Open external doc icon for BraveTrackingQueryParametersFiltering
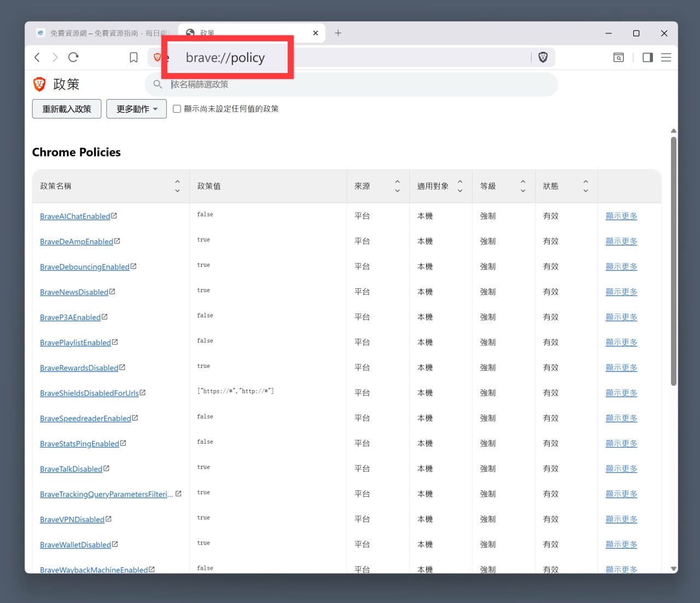The image size is (700, 603). coord(178,494)
